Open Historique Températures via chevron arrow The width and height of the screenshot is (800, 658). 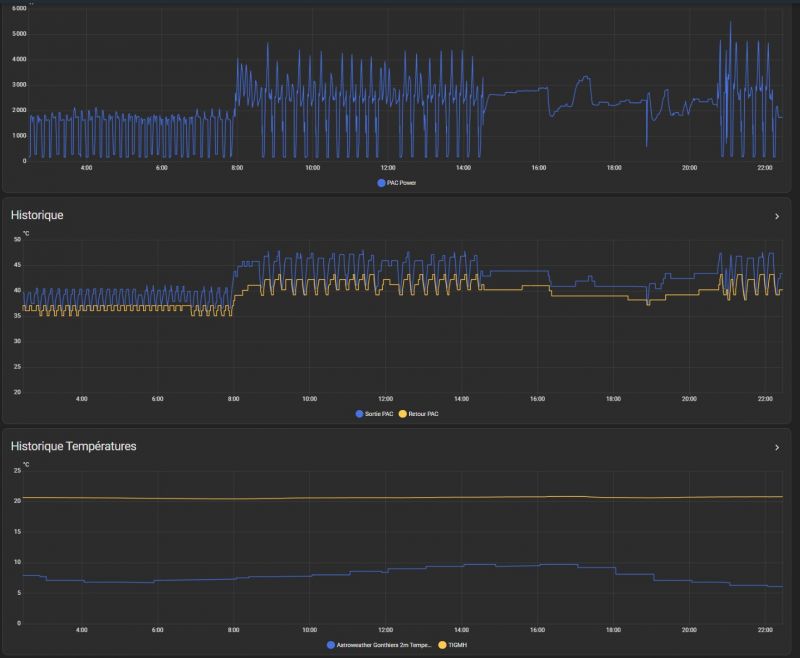(x=777, y=447)
